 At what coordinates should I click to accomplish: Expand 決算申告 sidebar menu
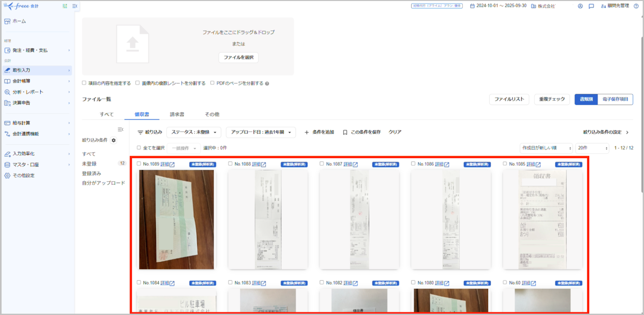pos(36,103)
